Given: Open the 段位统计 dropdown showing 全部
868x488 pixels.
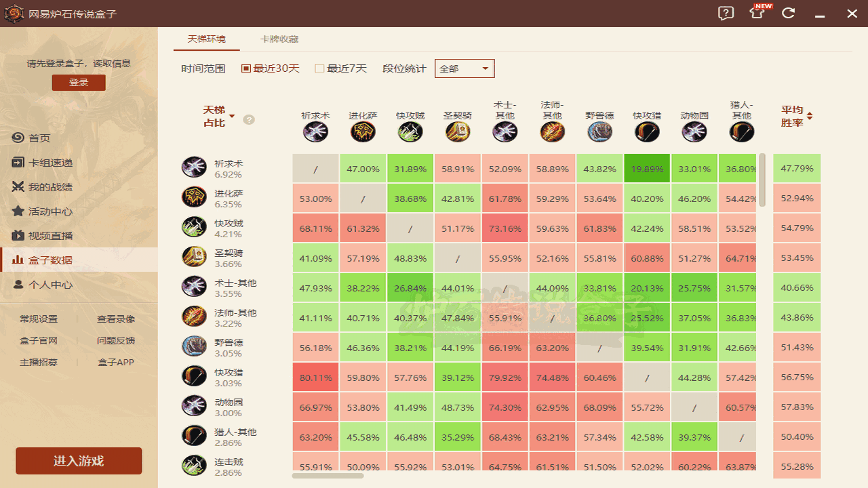Looking at the screenshot, I should pos(465,68).
